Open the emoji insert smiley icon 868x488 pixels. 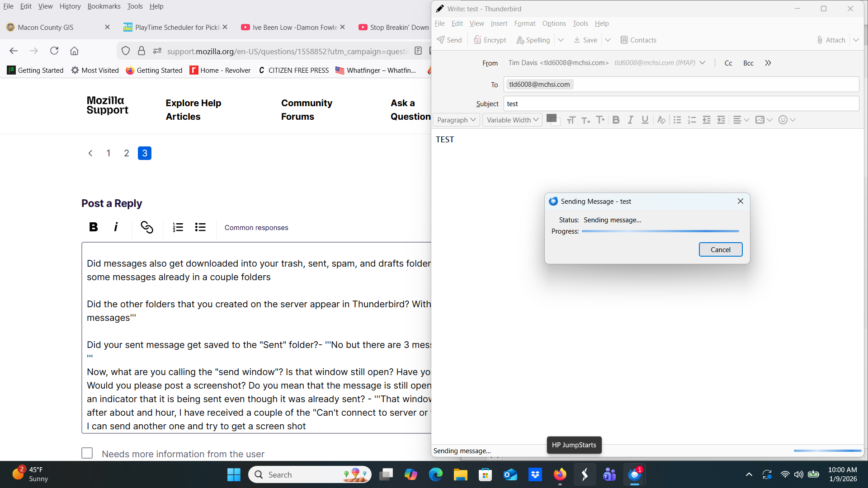pyautogui.click(x=783, y=120)
